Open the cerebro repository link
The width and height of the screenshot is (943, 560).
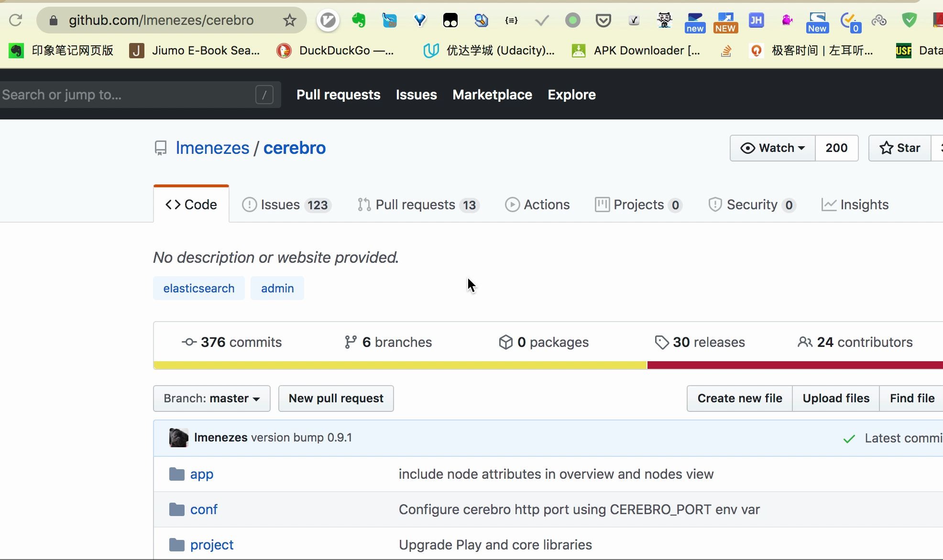click(295, 148)
